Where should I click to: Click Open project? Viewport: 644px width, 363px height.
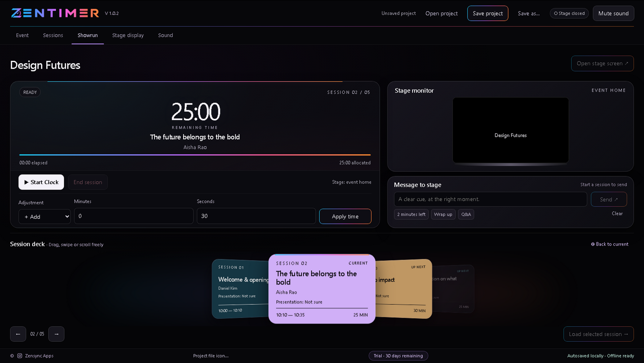(x=441, y=13)
